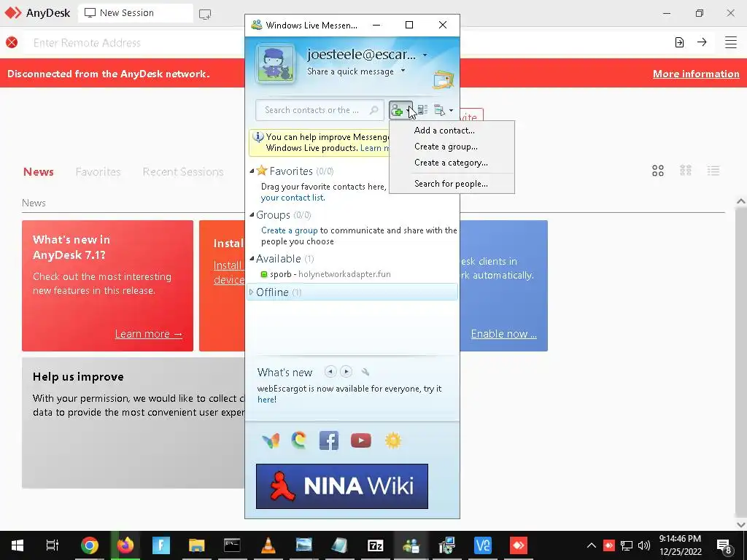Click the AnyDesk connect arrow icon

(x=702, y=42)
